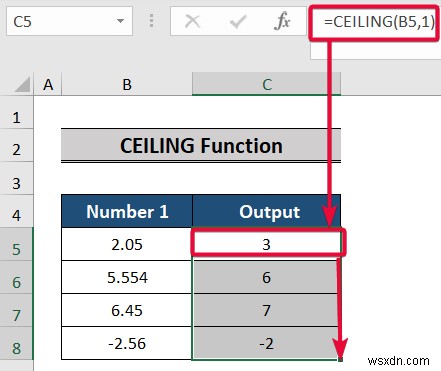Select the cell containing 6.45

(x=127, y=310)
